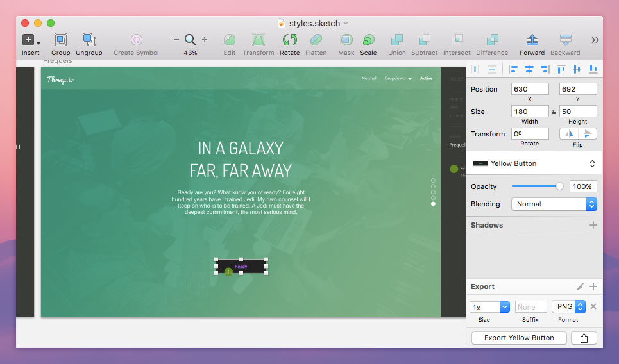Click the Union boolean operation icon
The height and width of the screenshot is (364, 619).
tap(397, 40)
